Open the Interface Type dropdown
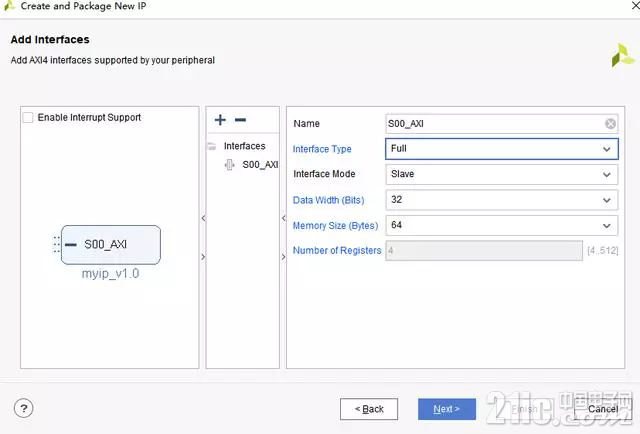Image resolution: width=640 pixels, height=434 pixels. click(502, 149)
